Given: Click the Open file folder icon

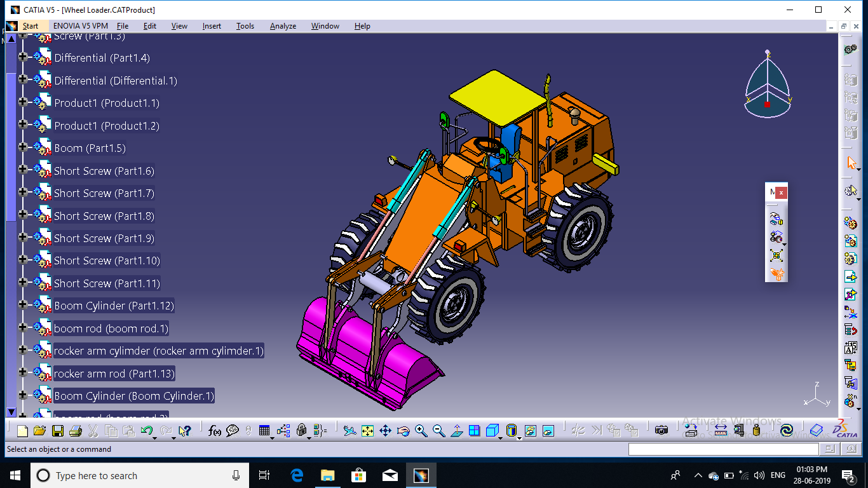Looking at the screenshot, I should tap(39, 431).
